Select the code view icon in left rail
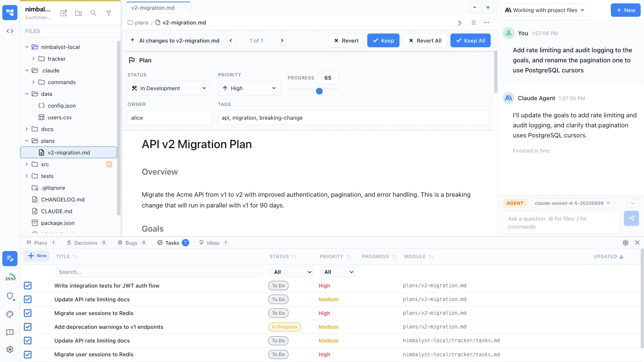This screenshot has height=362, width=644. click(10, 31)
